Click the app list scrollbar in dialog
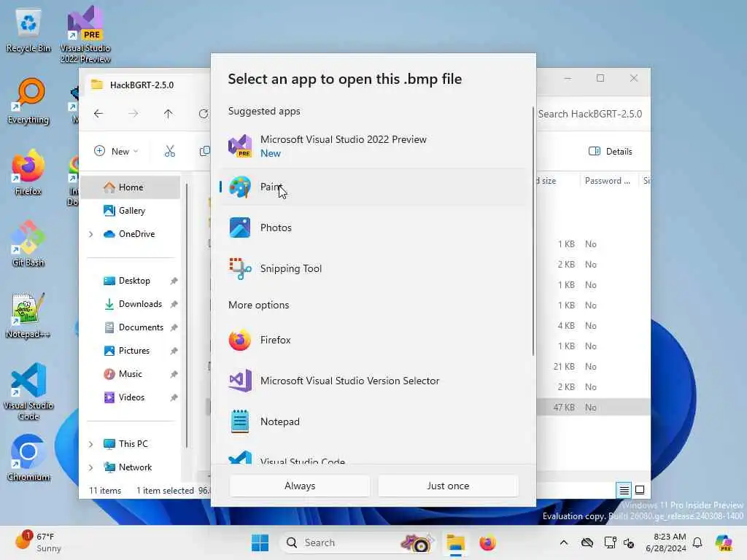747x560 pixels. click(x=533, y=231)
